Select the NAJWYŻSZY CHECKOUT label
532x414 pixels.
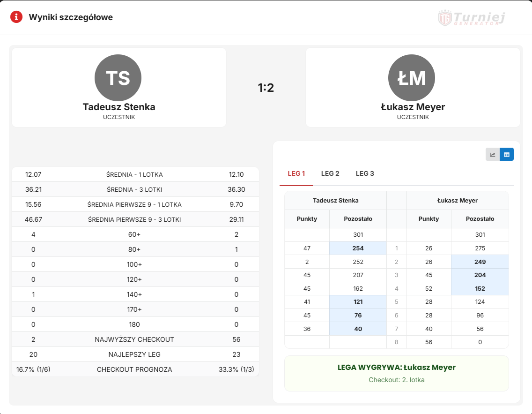coord(134,339)
